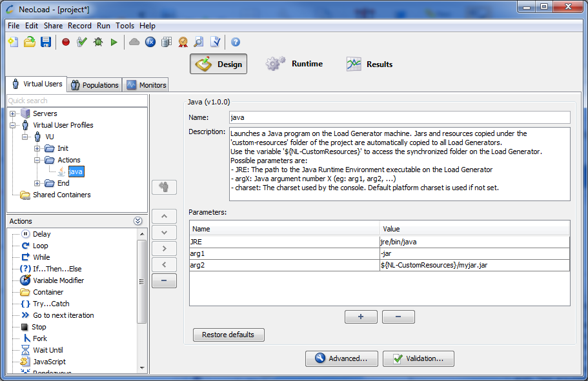Select the Variable Modifier action
Screen dimensions: 588x381
click(52, 280)
